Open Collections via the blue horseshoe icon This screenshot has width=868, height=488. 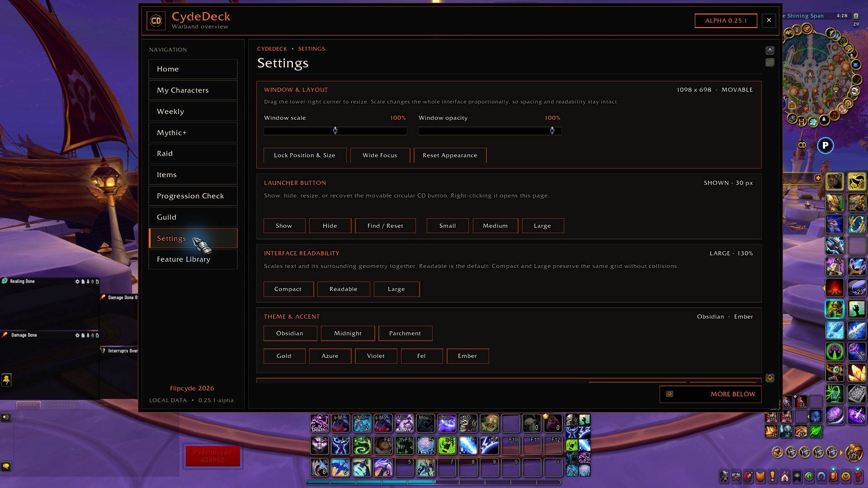(821, 476)
